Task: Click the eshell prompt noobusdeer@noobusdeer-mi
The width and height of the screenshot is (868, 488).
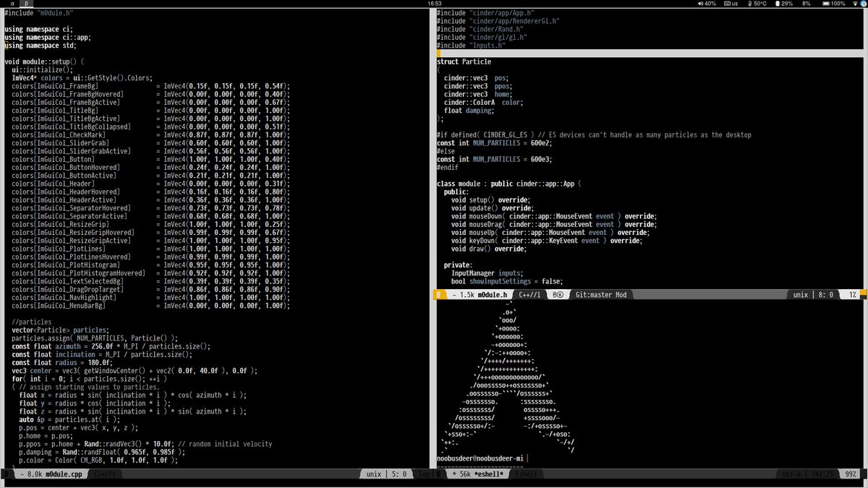Action: tap(482, 458)
